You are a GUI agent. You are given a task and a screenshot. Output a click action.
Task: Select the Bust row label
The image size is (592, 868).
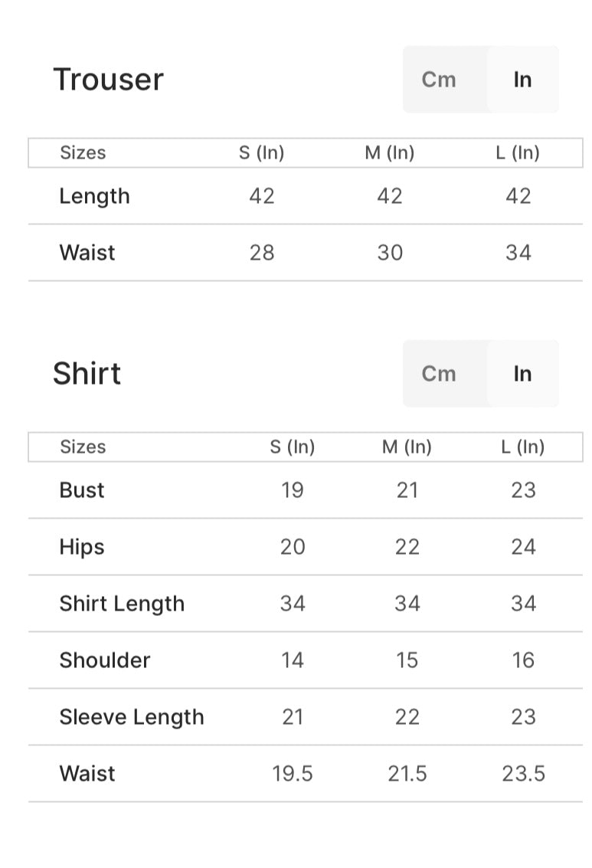(x=82, y=490)
